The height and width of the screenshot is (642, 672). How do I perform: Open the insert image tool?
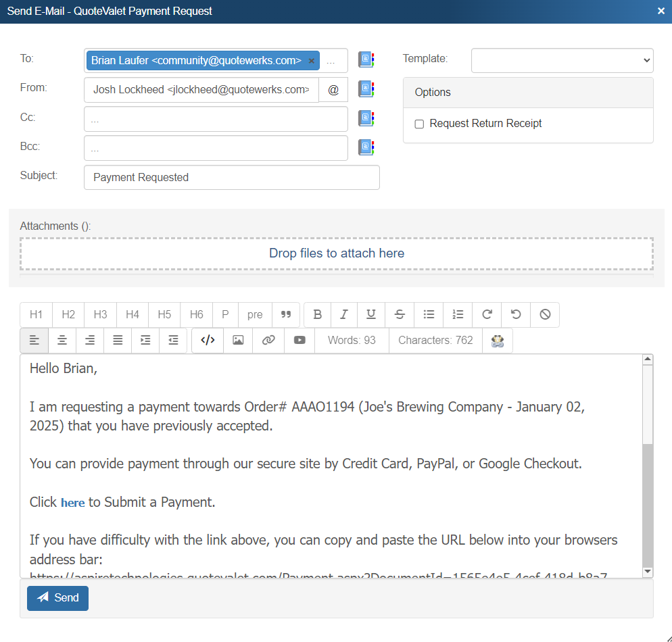(x=238, y=341)
